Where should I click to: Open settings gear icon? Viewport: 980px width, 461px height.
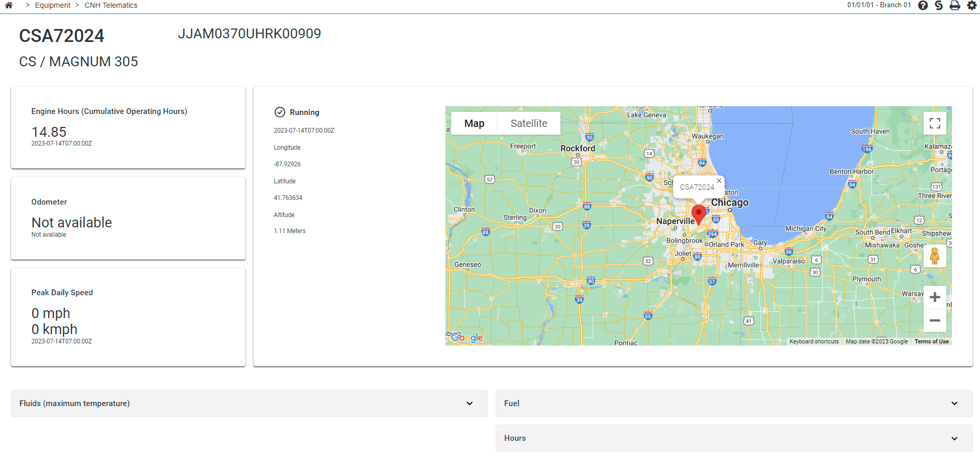(972, 5)
